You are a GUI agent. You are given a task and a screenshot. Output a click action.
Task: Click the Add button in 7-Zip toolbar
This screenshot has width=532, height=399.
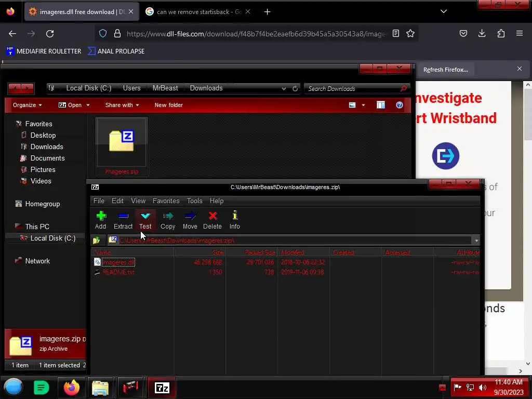pos(100,220)
